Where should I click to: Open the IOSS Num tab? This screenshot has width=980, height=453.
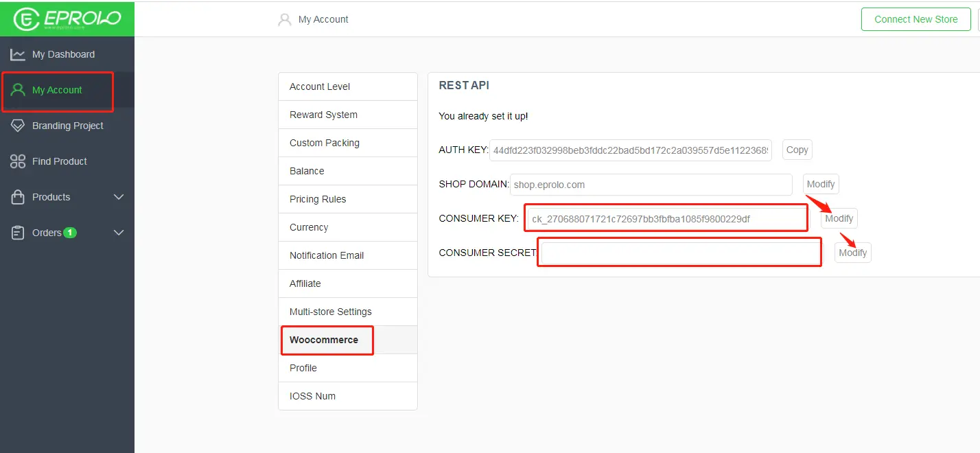point(348,396)
